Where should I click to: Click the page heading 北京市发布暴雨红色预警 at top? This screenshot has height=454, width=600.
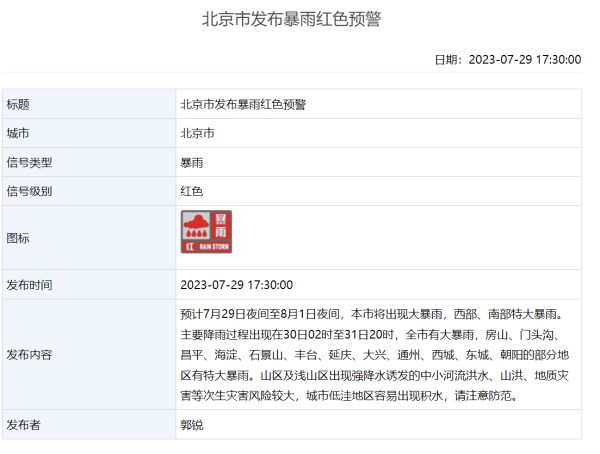click(x=291, y=19)
